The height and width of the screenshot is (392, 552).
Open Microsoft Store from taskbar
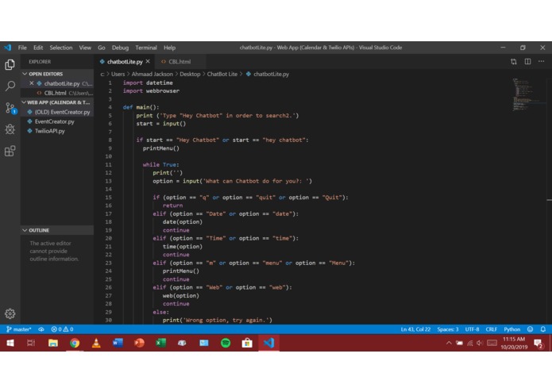[x=247, y=343]
